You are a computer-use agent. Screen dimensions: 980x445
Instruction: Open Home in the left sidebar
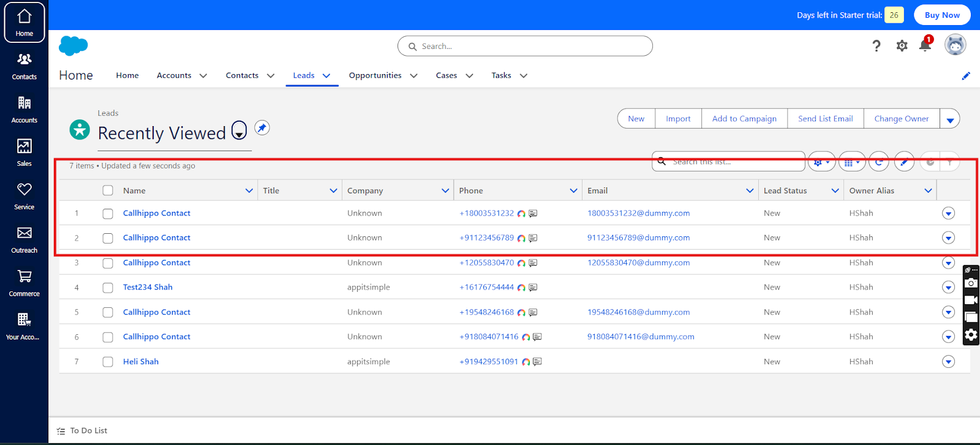tap(24, 23)
